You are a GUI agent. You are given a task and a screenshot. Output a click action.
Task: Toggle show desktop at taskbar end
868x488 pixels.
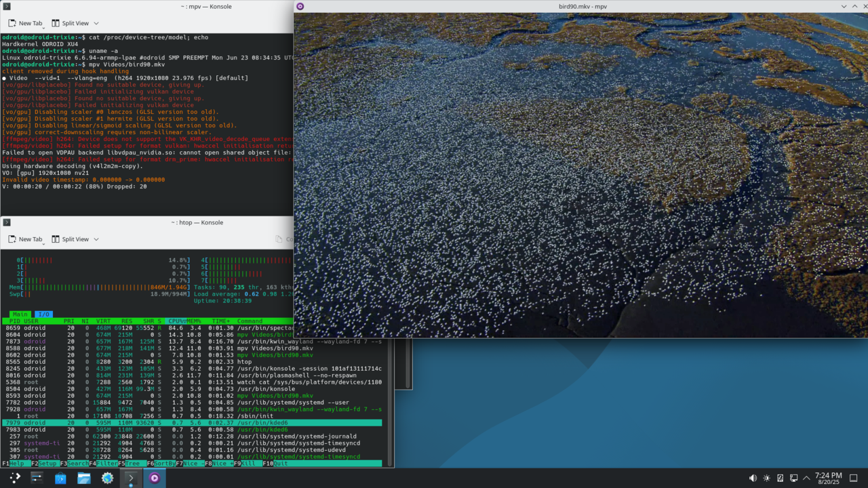pyautogui.click(x=854, y=478)
